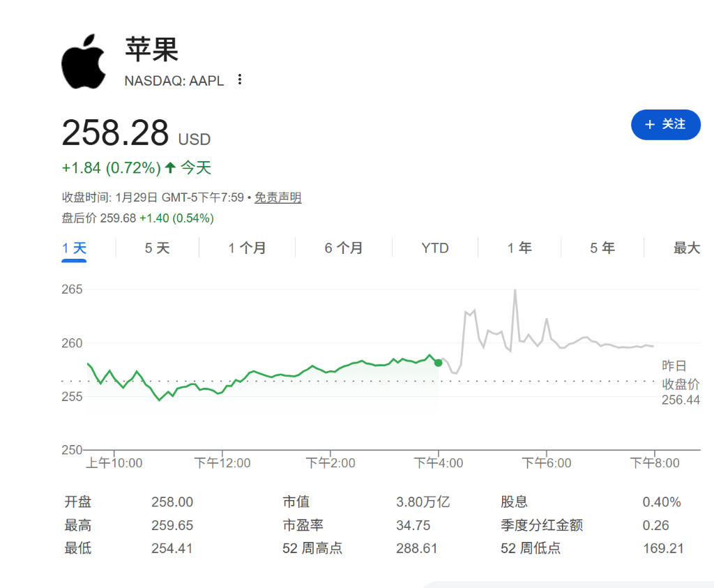
Task: Switch to the 1个月 chart view
Action: click(x=247, y=248)
